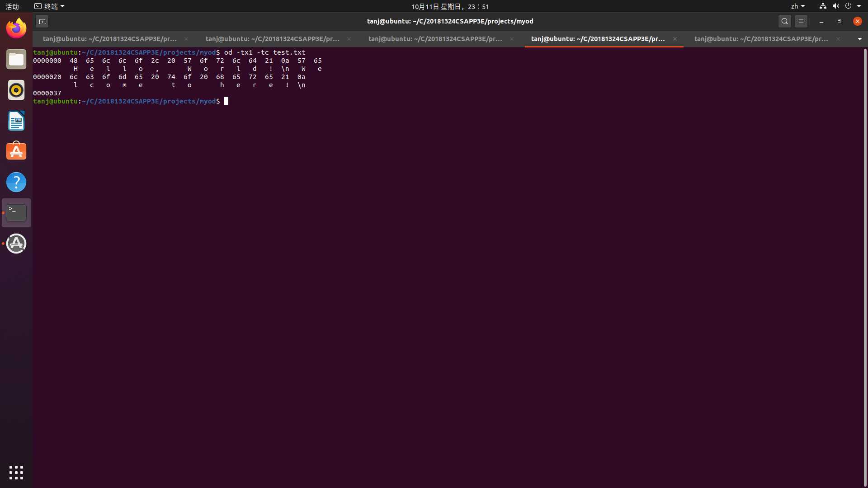Image resolution: width=868 pixels, height=488 pixels.
Task: Click the od -tx1 -tc test.txt command
Action: pyautogui.click(x=265, y=52)
